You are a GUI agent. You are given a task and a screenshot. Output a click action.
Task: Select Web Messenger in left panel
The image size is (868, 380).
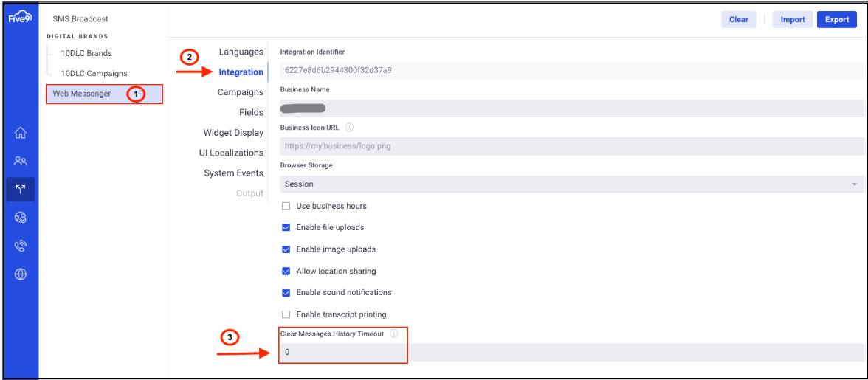tap(105, 94)
